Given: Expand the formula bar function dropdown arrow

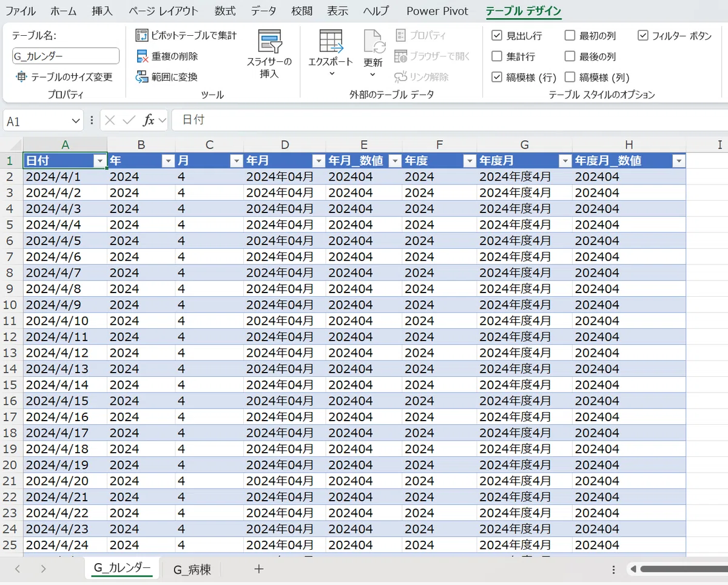Looking at the screenshot, I should pos(162,121).
